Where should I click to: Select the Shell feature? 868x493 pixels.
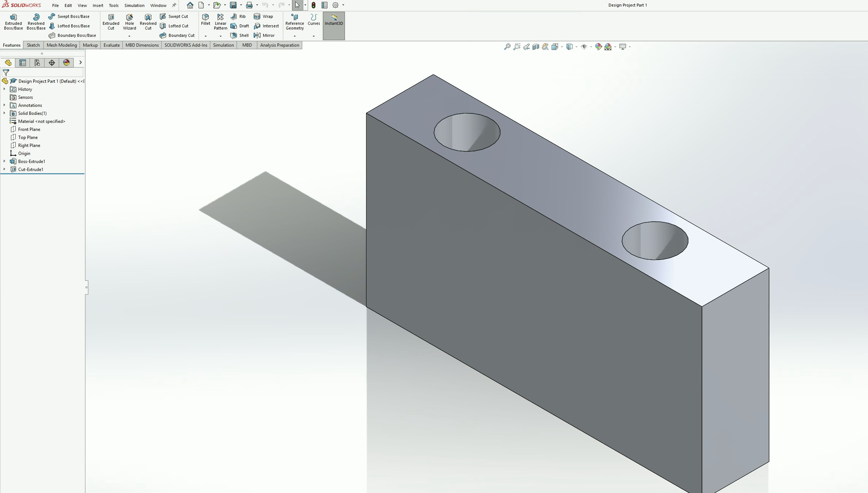click(x=239, y=35)
